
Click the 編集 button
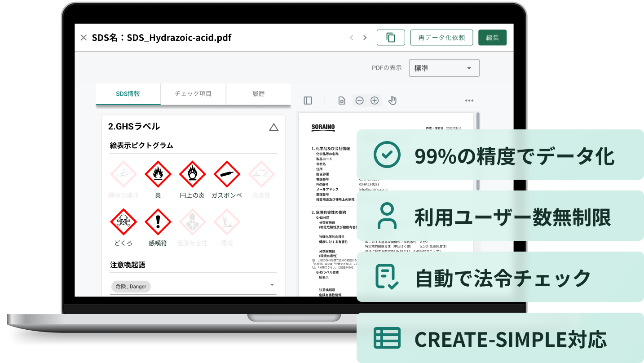coord(492,38)
